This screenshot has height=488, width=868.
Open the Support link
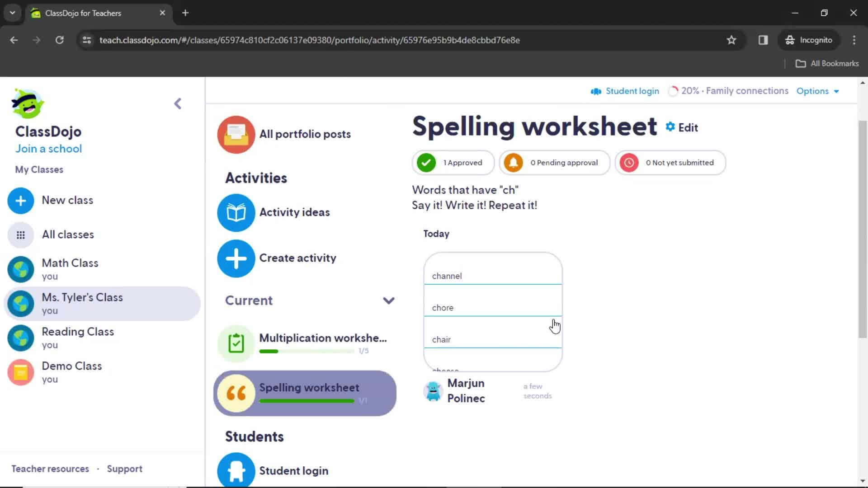click(124, 469)
